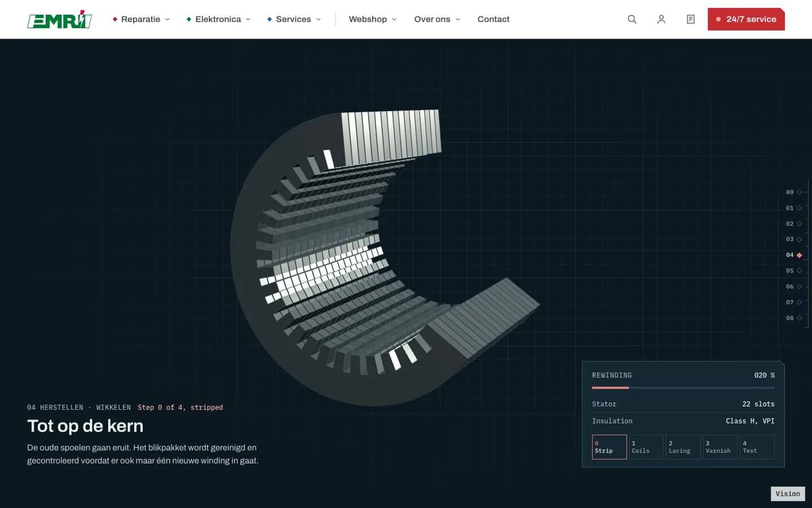The height and width of the screenshot is (508, 812).
Task: Open the search magnifier icon
Action: tap(632, 19)
